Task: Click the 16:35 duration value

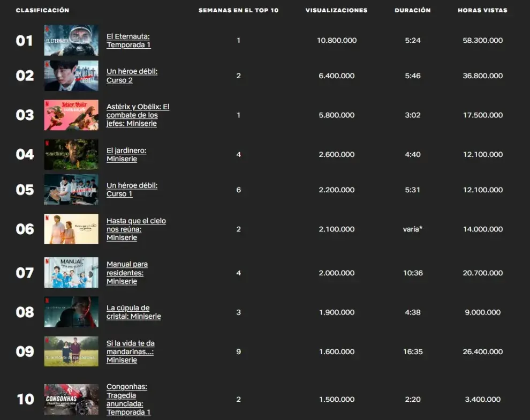Action: 413,351
